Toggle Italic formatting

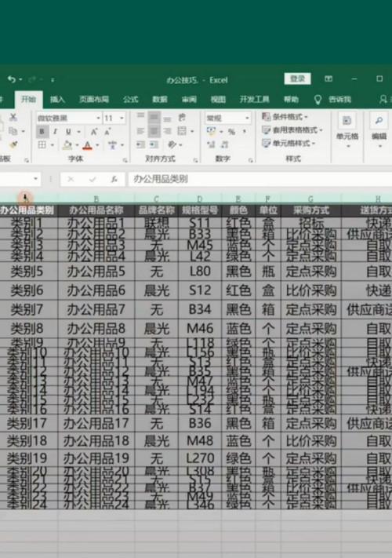(55, 132)
